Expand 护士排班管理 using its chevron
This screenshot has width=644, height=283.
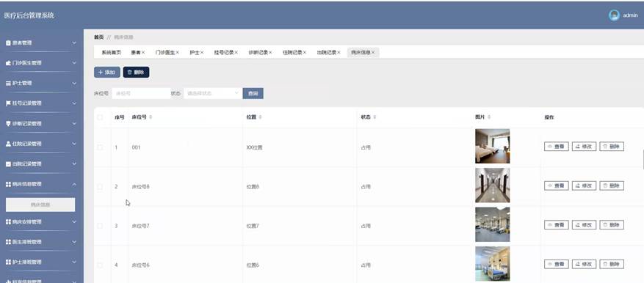(74, 262)
